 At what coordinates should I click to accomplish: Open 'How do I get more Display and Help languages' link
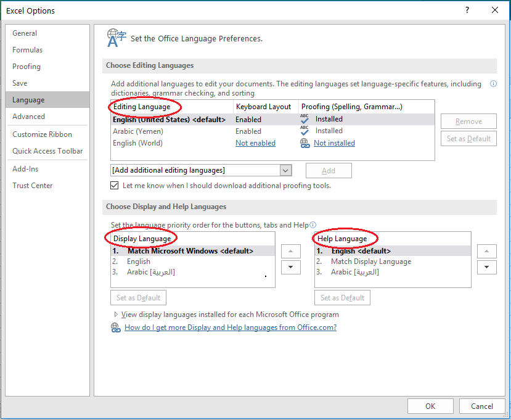click(231, 327)
